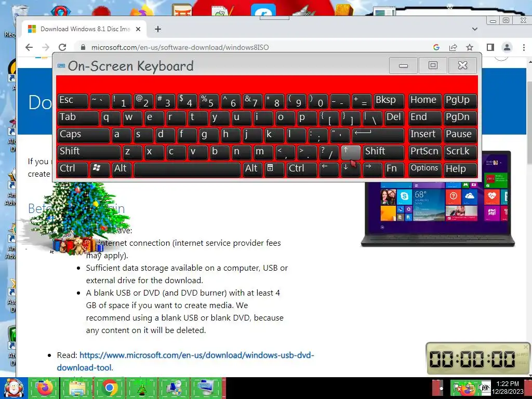Toggle the right Ctrl key
Image resolution: width=532 pixels, height=399 pixels.
(x=301, y=169)
